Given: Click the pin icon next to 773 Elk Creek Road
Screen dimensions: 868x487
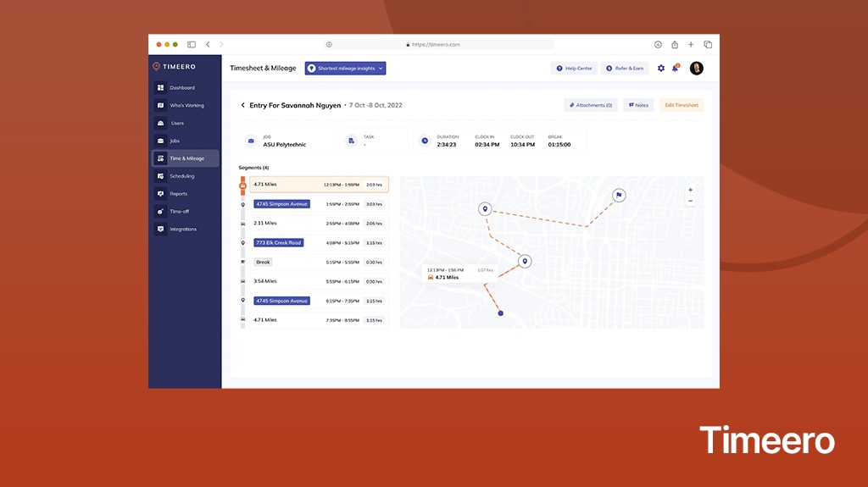Looking at the screenshot, I should click(x=242, y=242).
